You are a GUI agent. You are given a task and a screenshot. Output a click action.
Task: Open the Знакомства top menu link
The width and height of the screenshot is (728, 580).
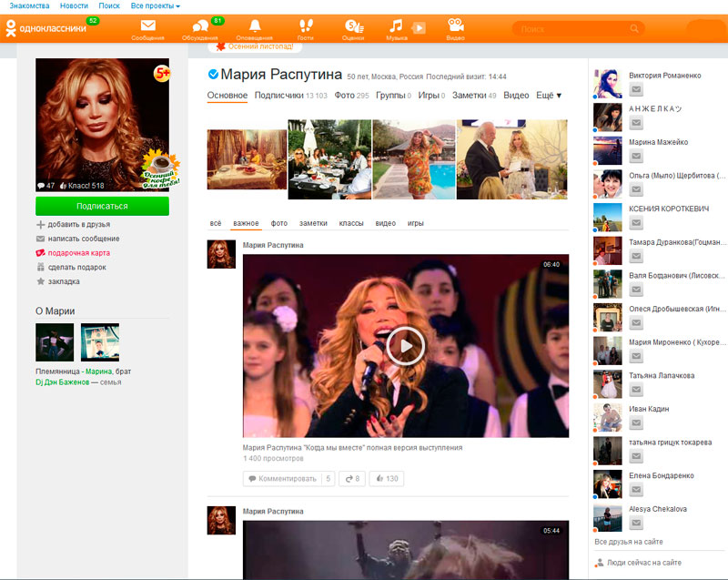[x=29, y=6]
